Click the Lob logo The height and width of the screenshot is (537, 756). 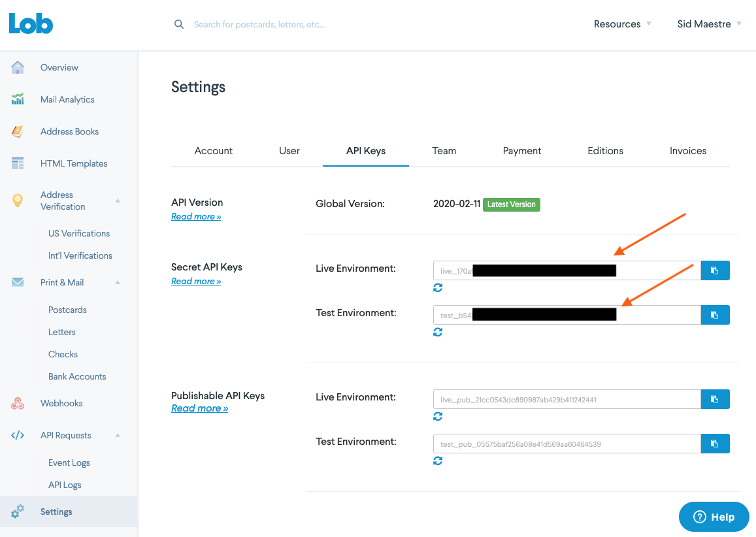click(31, 24)
